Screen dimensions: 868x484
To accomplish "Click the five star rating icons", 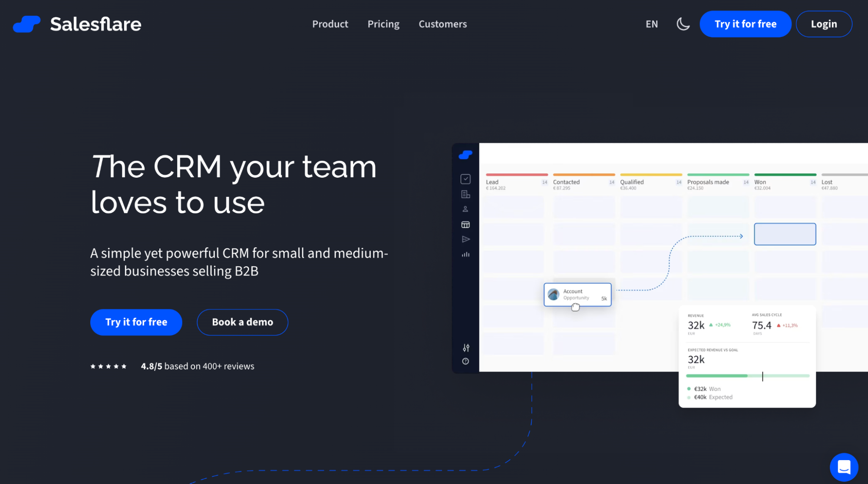I will (109, 366).
